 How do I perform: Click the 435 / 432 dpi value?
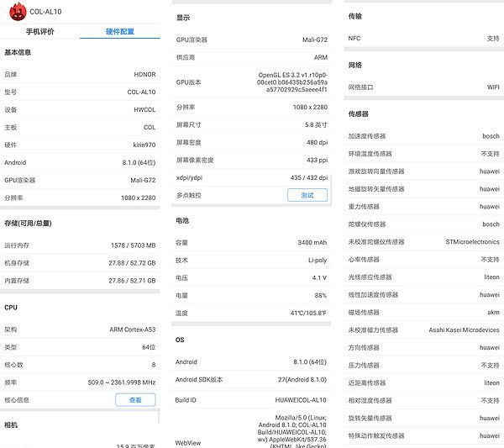(x=309, y=177)
